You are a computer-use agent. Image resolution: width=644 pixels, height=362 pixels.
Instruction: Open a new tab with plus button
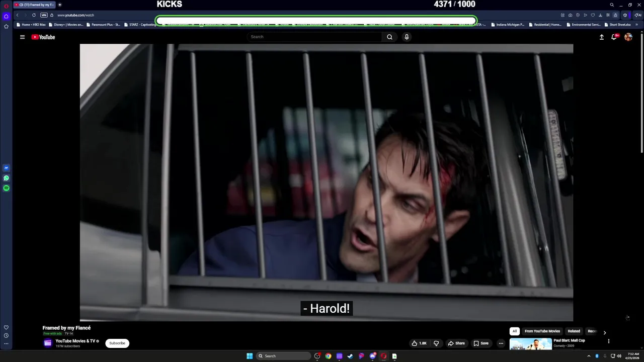[x=60, y=5]
